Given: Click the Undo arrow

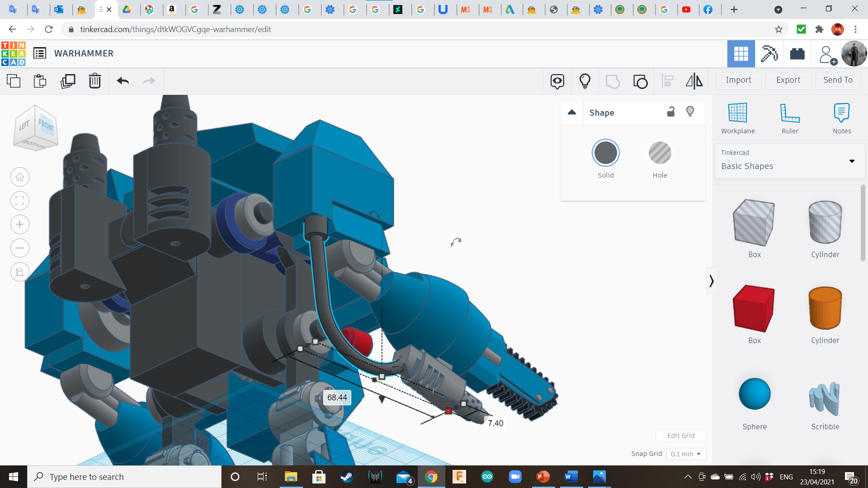Looking at the screenshot, I should [123, 81].
